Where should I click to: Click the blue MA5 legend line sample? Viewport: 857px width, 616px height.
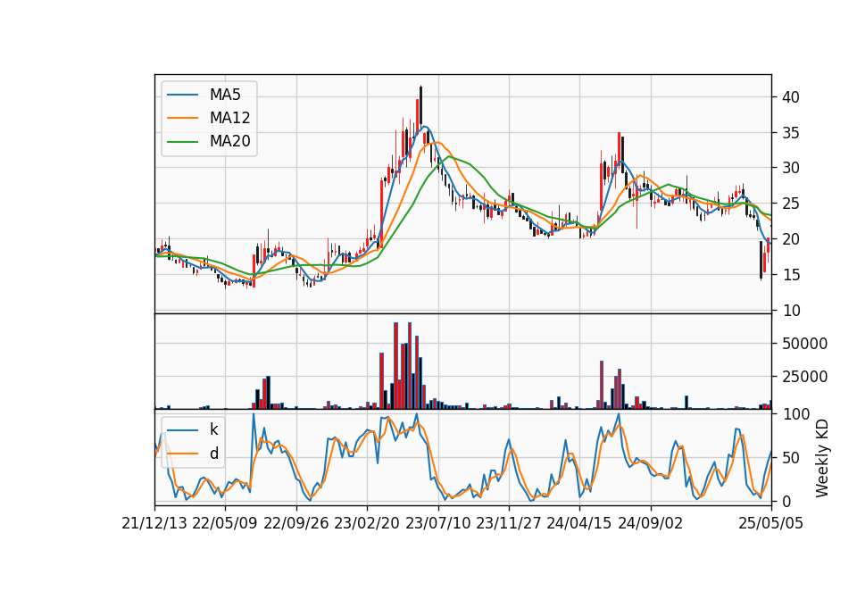click(182, 96)
